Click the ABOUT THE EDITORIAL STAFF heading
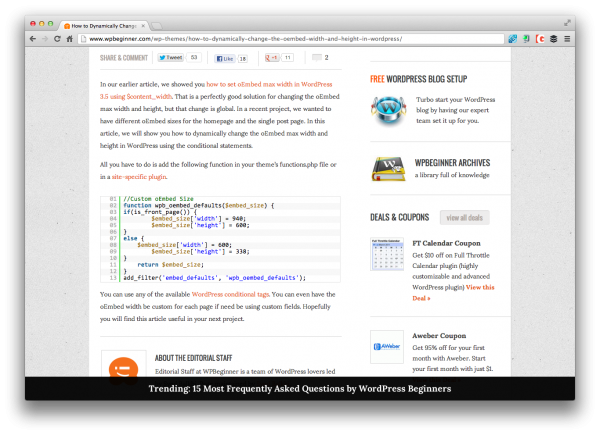Viewport: 600px width, 435px height. pyautogui.click(x=193, y=358)
